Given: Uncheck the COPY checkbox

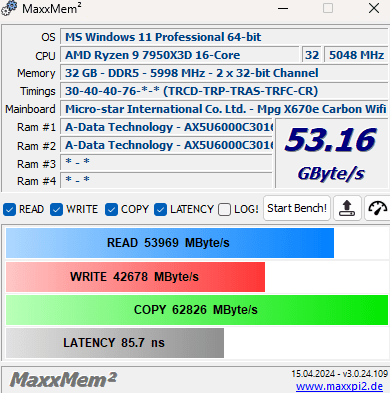Looking at the screenshot, I should pos(111,210).
